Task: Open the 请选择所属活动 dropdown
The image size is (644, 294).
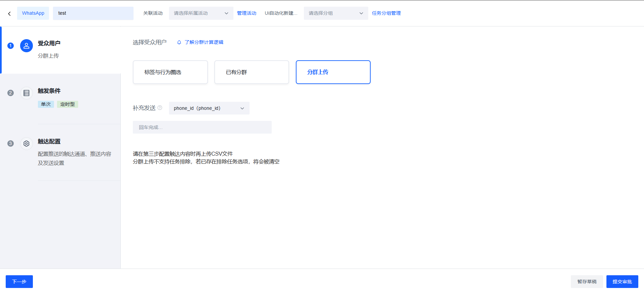Action: point(201,13)
